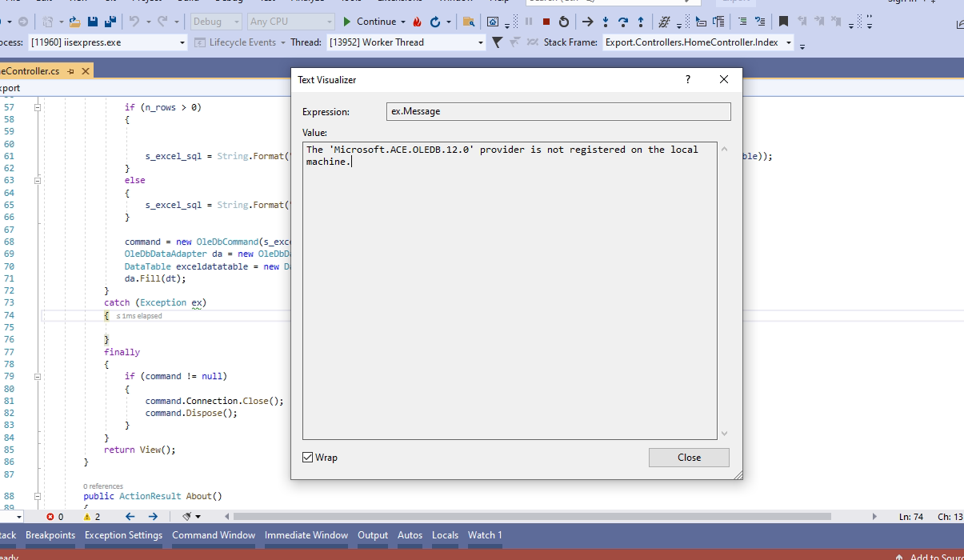Click the Ln: 74 line indicator

click(911, 517)
